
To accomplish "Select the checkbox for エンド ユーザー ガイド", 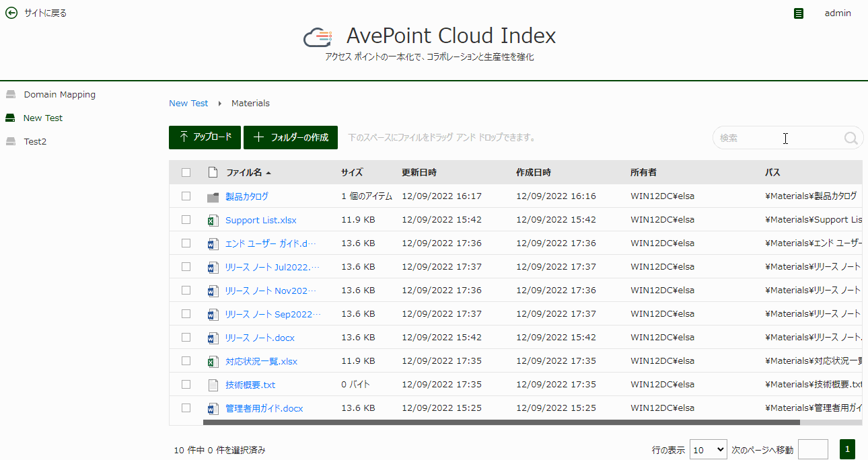I will 186,243.
